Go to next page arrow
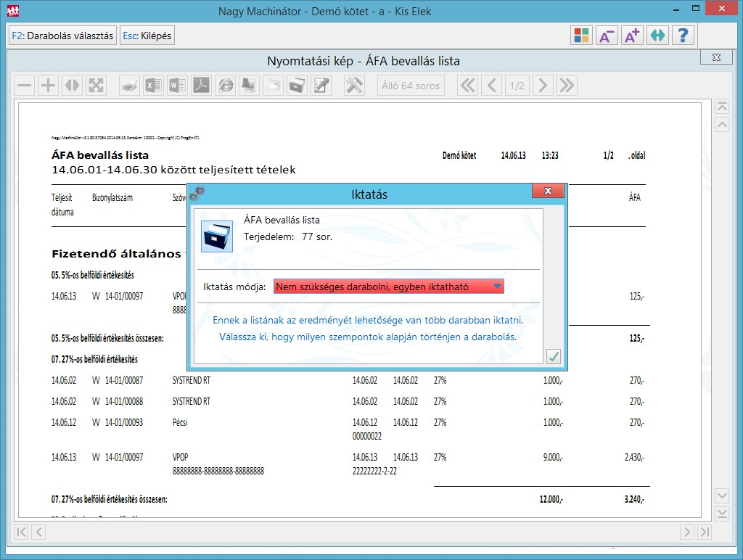Viewport: 743px width, 560px height. pos(542,86)
